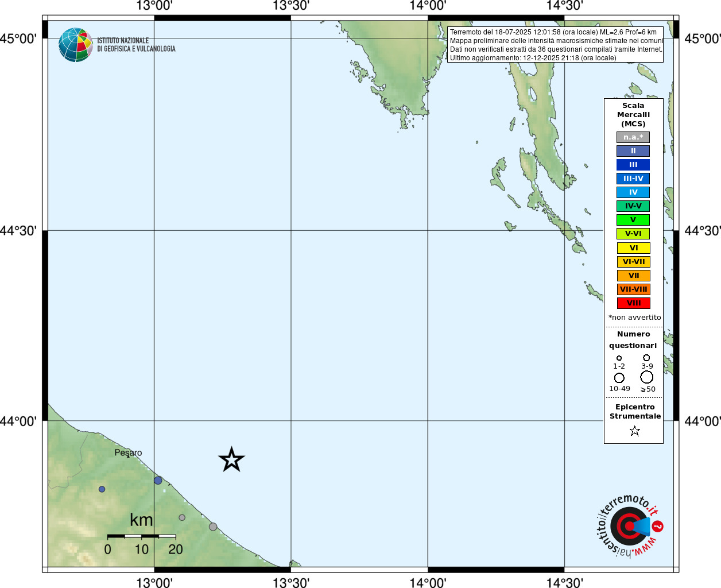Screen dimensions: 721x588
Task: Click the red VIII legend swatch
Action: (x=633, y=303)
